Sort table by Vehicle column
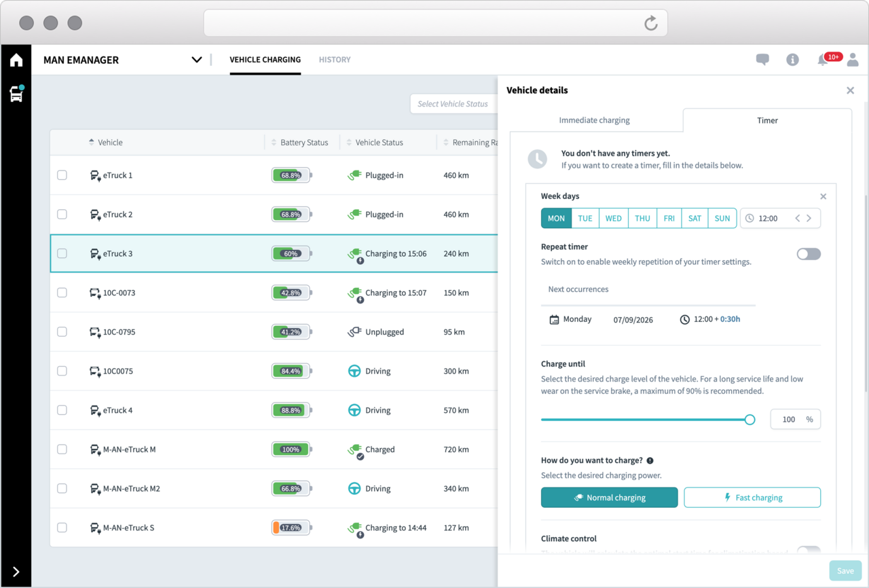 [105, 143]
